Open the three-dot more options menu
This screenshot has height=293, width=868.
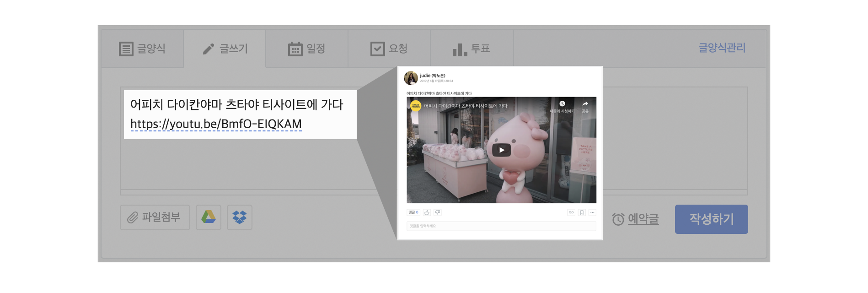point(592,212)
